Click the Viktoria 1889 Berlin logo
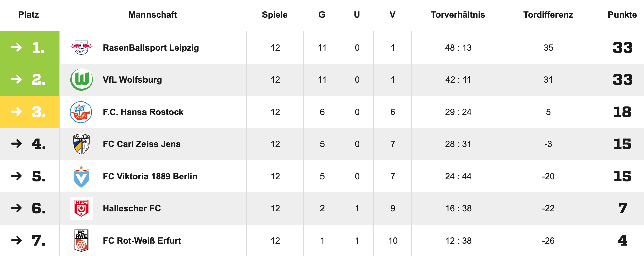Viewport: 644px width, 256px height. pos(81,177)
